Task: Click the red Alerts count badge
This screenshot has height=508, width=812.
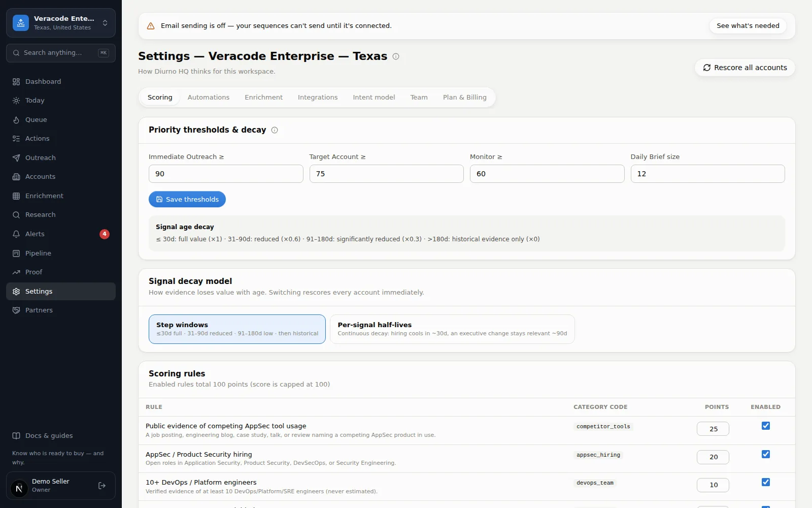Action: pos(105,234)
